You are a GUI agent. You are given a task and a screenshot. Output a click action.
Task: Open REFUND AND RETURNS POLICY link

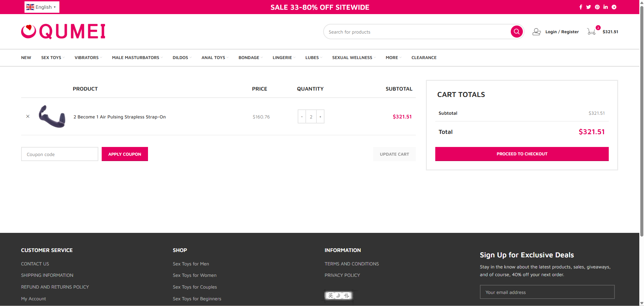pyautogui.click(x=55, y=287)
